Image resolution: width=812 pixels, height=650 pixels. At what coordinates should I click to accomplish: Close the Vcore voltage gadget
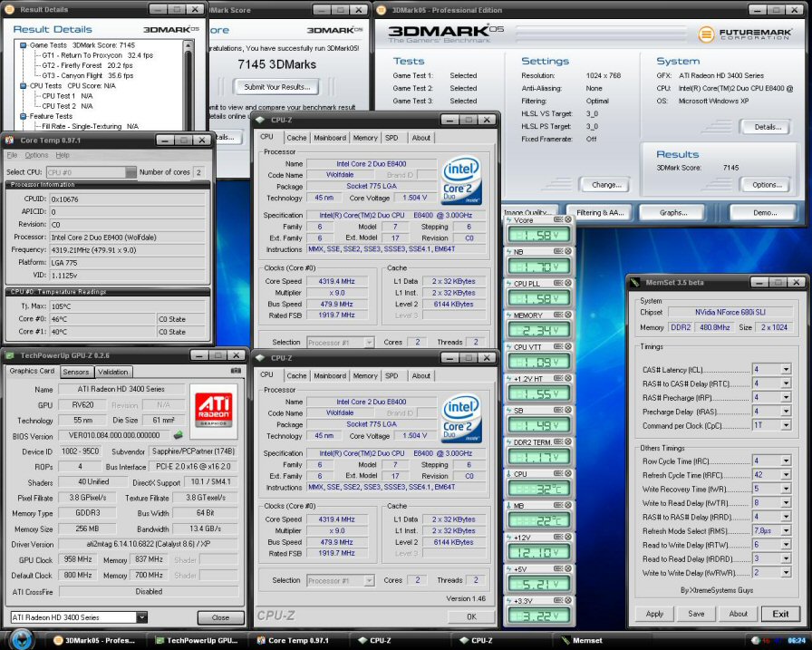568,219
